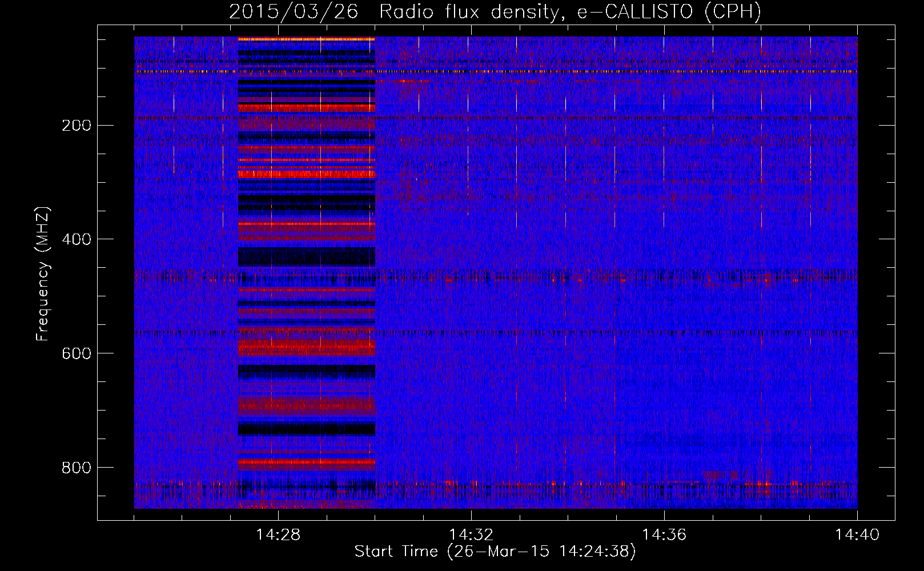Click the '600' frequency tick label
924x571 pixels.
[x=77, y=353]
